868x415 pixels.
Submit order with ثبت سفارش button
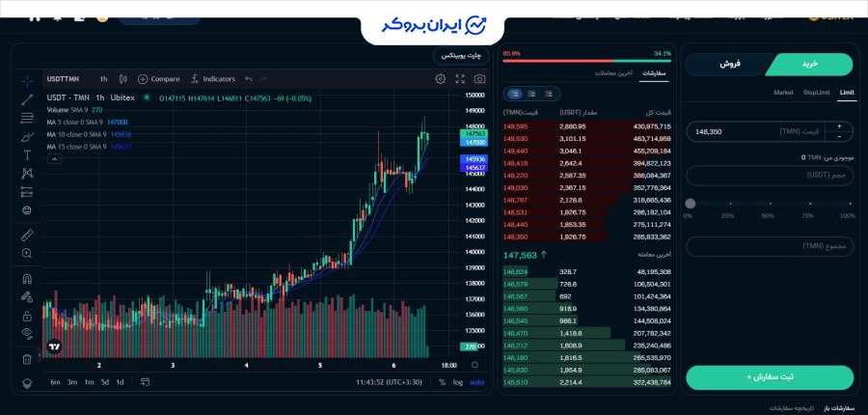(x=770, y=377)
